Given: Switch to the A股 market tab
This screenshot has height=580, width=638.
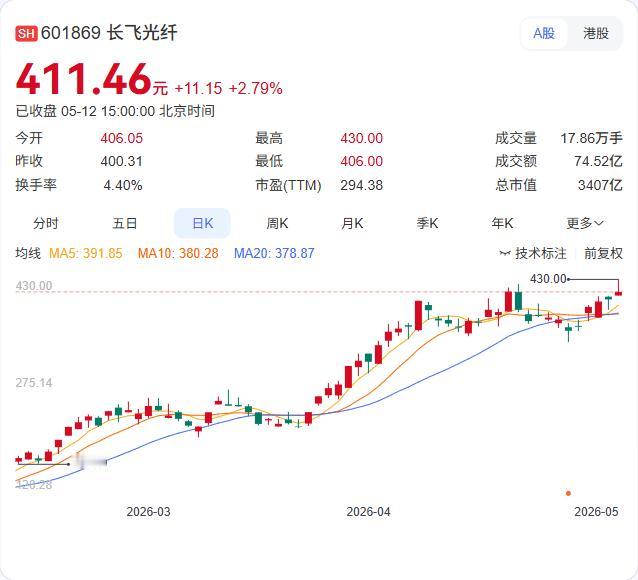Looking at the screenshot, I should (544, 33).
